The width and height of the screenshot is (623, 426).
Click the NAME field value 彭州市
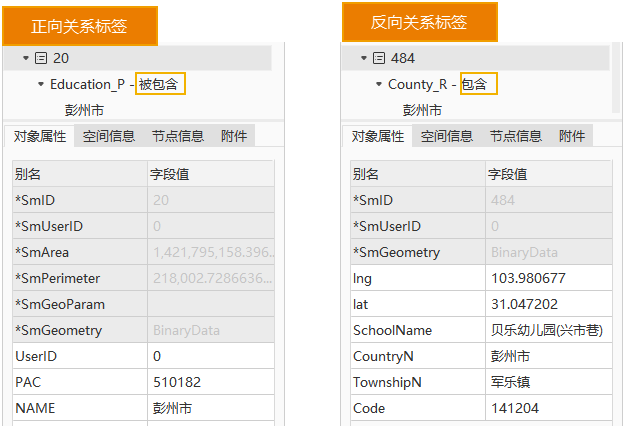tap(172, 408)
